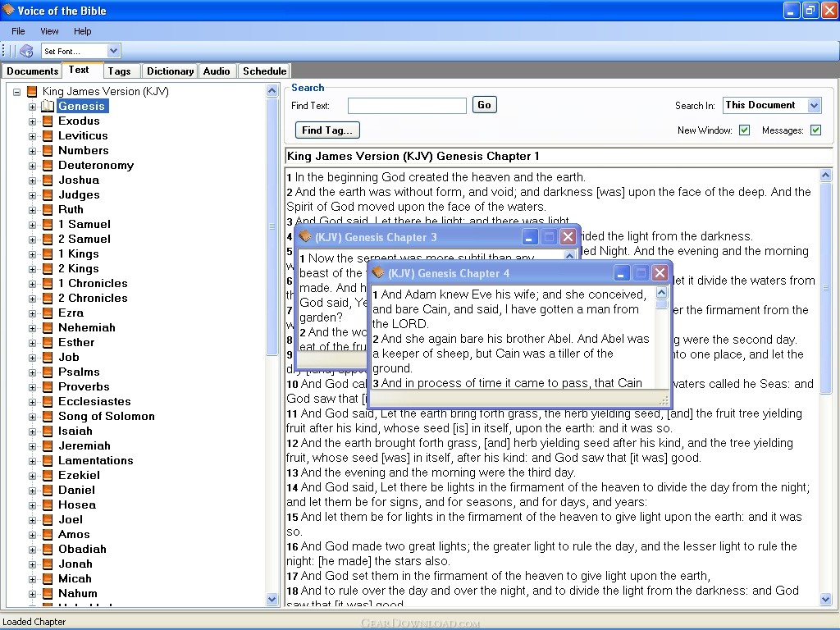Click the book icon beside Numbers
Viewport: 840px width, 630px height.
pyautogui.click(x=48, y=151)
